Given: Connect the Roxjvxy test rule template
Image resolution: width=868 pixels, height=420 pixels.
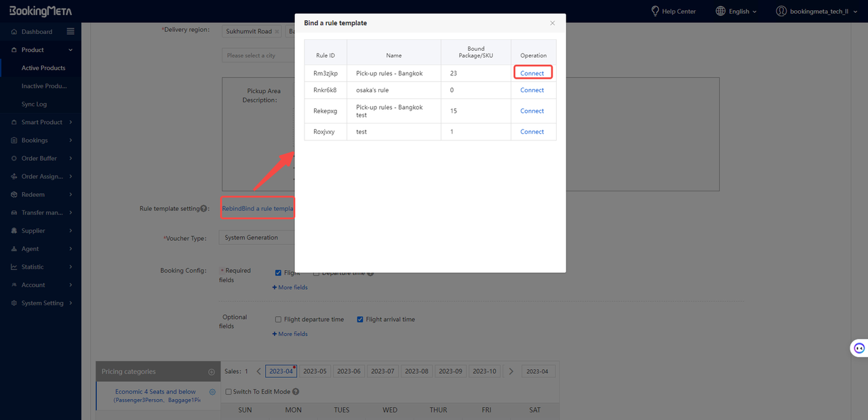Looking at the screenshot, I should [532, 132].
